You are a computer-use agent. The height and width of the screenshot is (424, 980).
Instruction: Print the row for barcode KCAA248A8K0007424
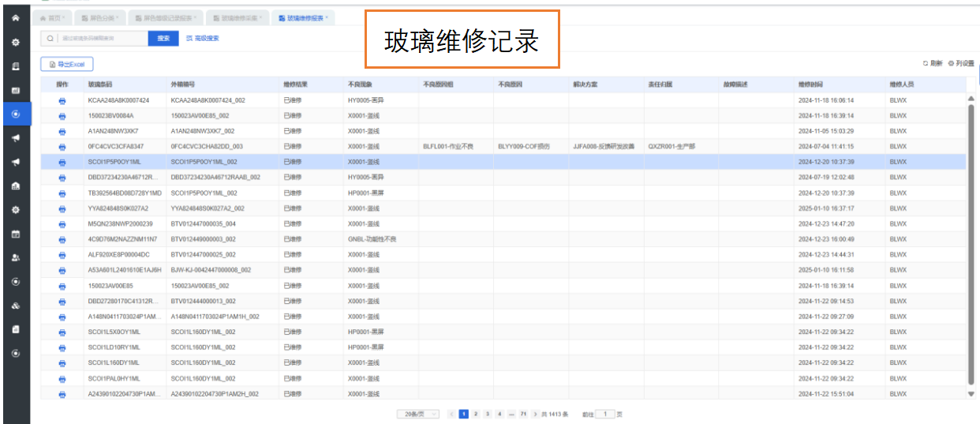point(62,101)
